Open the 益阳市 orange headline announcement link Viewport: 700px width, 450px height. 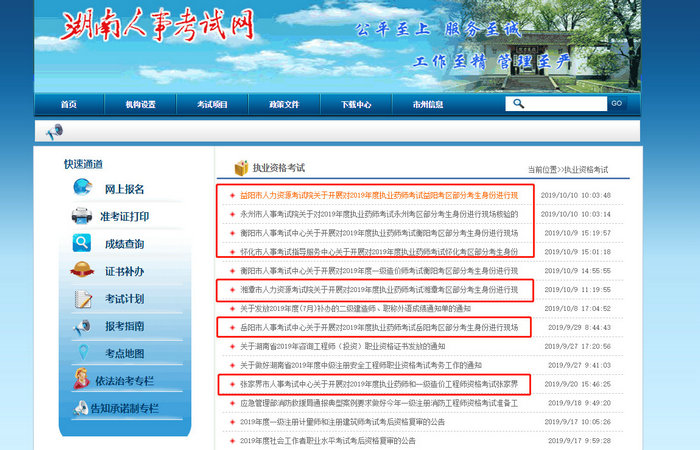pyautogui.click(x=378, y=195)
